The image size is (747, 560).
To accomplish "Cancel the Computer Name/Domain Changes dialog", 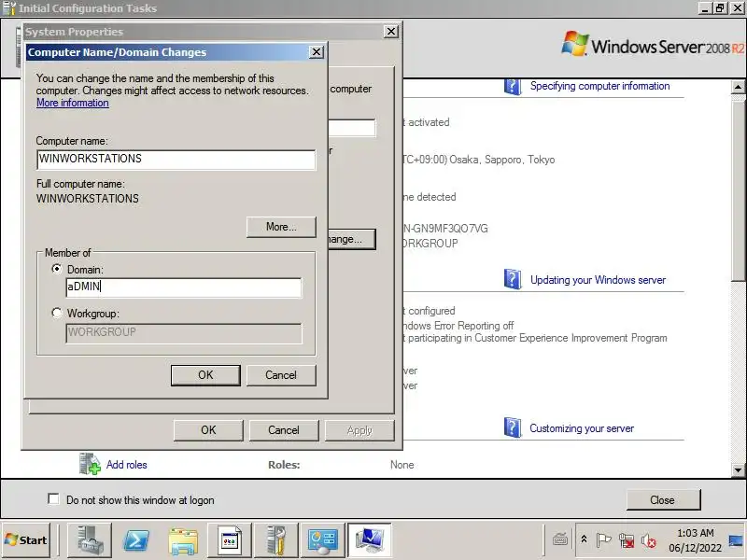I will coord(281,375).
